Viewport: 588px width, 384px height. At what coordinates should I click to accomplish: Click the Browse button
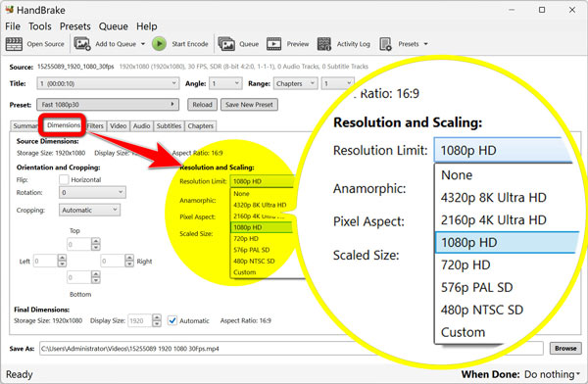[565, 349]
